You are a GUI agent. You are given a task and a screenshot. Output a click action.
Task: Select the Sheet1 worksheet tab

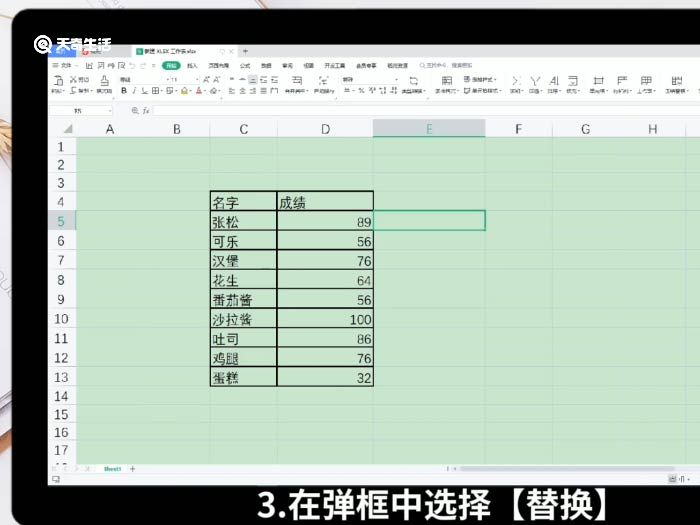112,469
